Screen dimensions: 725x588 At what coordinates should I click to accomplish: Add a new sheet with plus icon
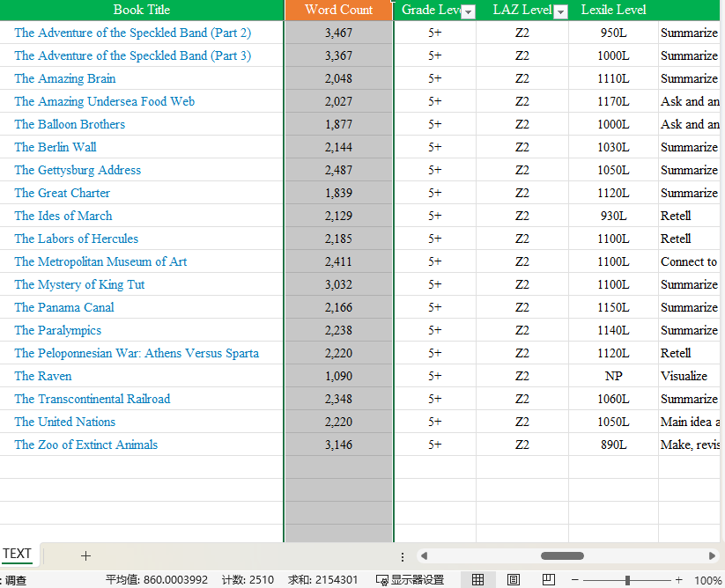click(85, 555)
